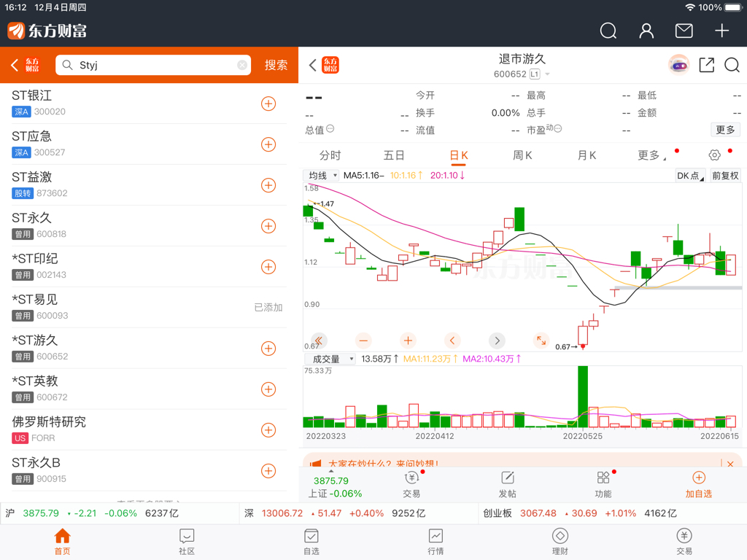Open 前复权 adjustment selector
This screenshot has height=560, width=747.
725,176
